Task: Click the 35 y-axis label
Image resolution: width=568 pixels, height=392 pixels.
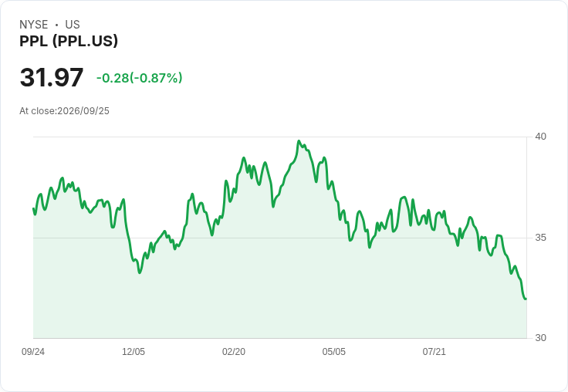Action: pyautogui.click(x=540, y=238)
